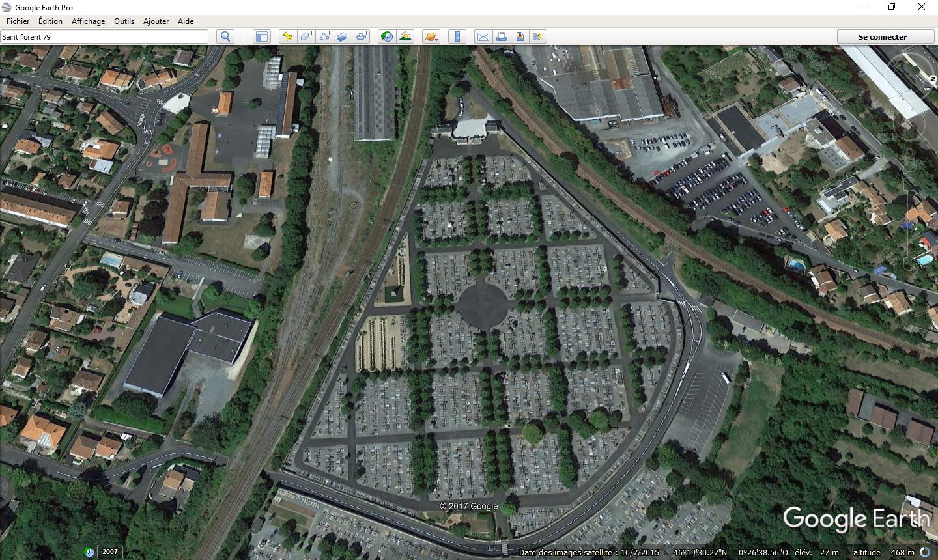This screenshot has height=560, width=938.
Task: Minimize the Google Earth Pro window
Action: tap(862, 7)
